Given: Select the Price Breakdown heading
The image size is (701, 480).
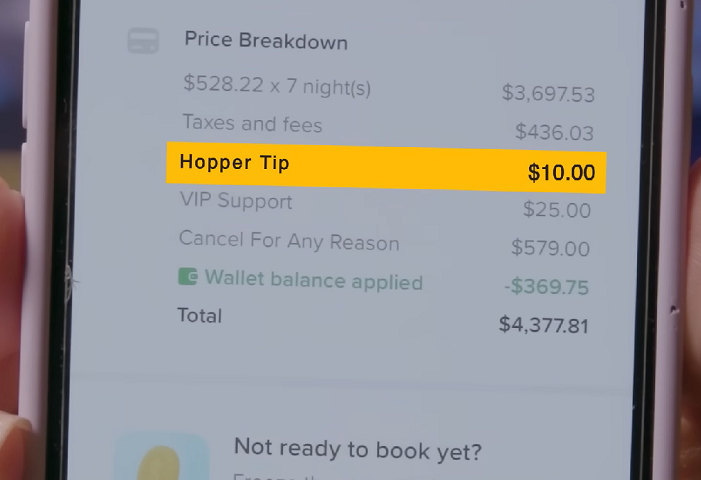Looking at the screenshot, I should 266,42.
